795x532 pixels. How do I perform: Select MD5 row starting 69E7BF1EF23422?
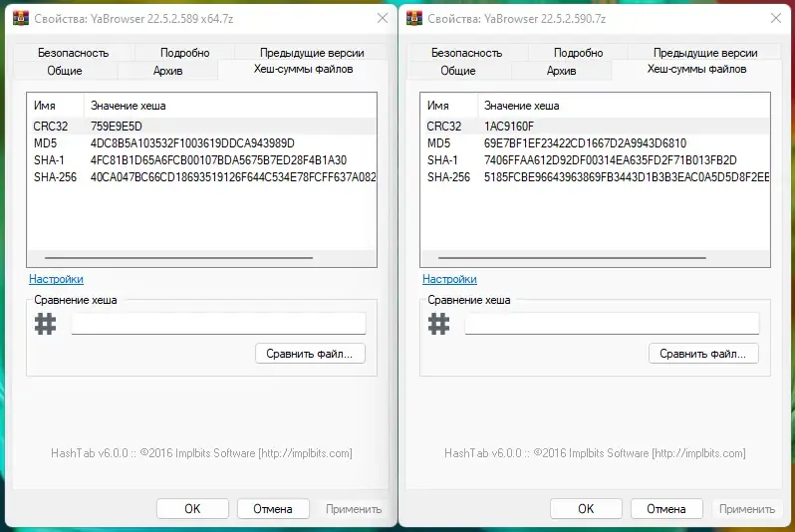tap(595, 143)
